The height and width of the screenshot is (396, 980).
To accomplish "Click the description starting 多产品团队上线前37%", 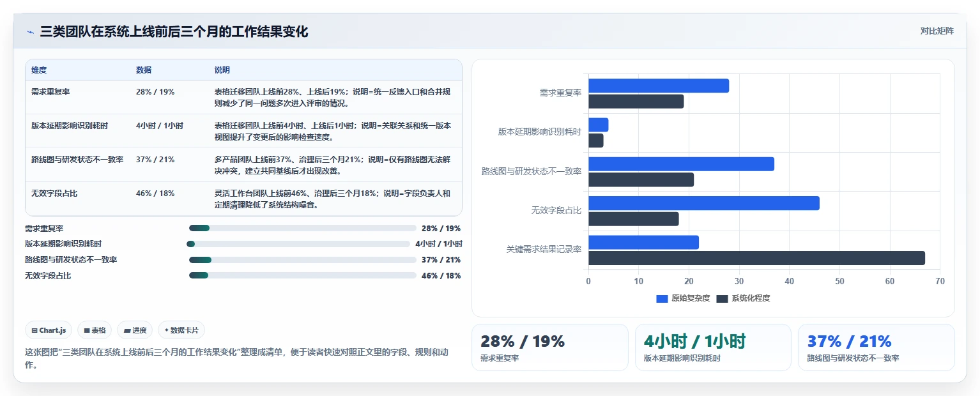I will click(x=333, y=165).
